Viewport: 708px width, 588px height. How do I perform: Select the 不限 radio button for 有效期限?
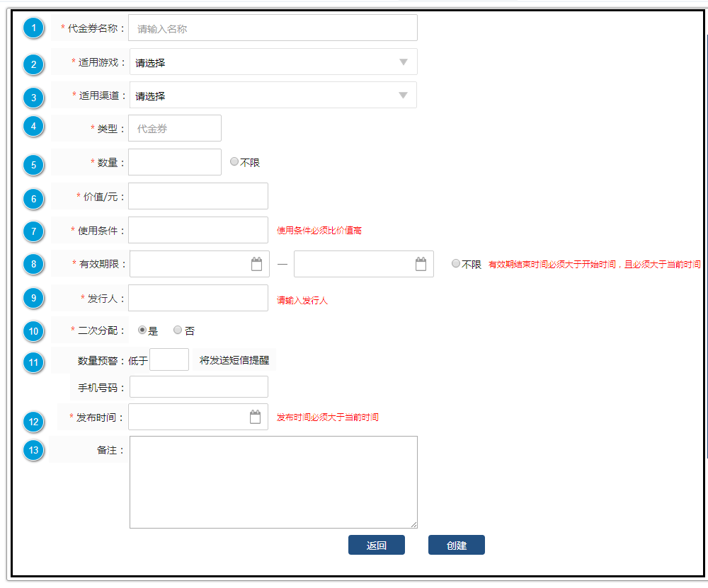[x=455, y=263]
